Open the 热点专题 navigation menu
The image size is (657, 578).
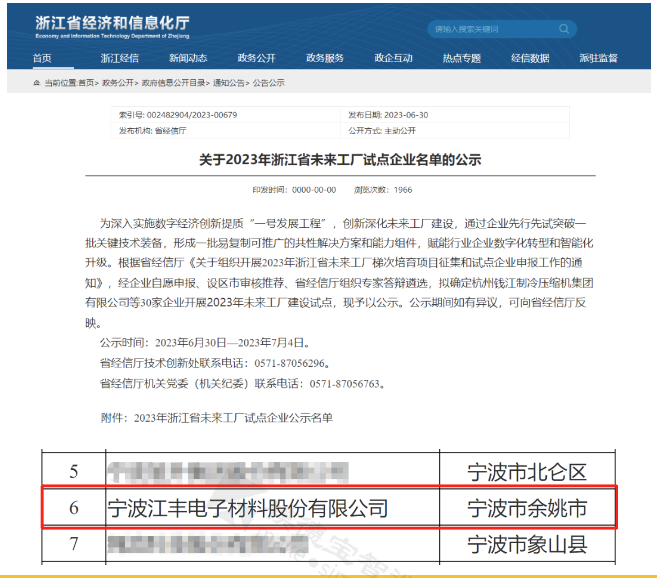coord(462,58)
